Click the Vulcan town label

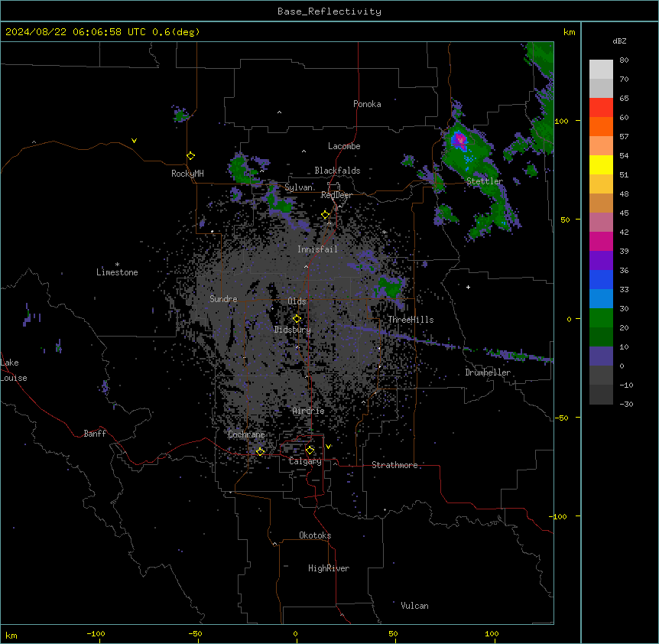pyautogui.click(x=414, y=606)
